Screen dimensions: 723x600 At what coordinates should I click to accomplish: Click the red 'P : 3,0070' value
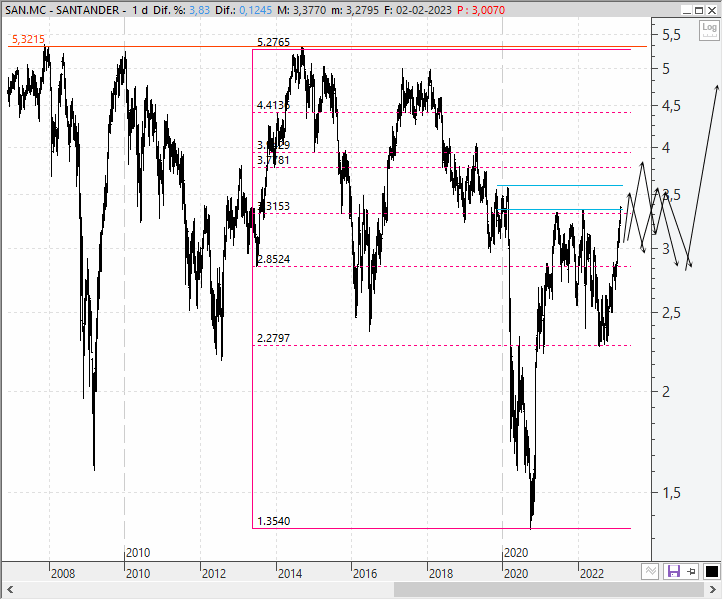pyautogui.click(x=481, y=10)
